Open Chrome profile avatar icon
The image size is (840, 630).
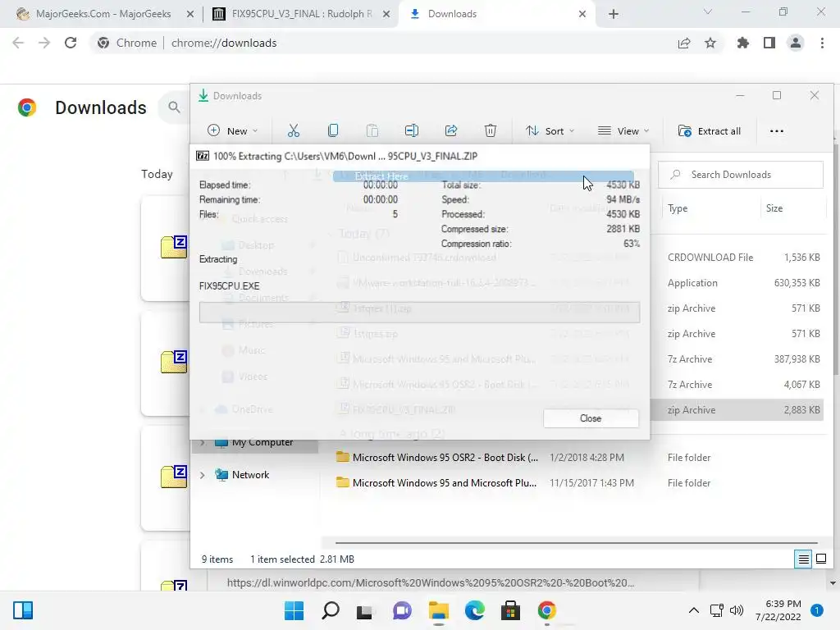(x=796, y=43)
